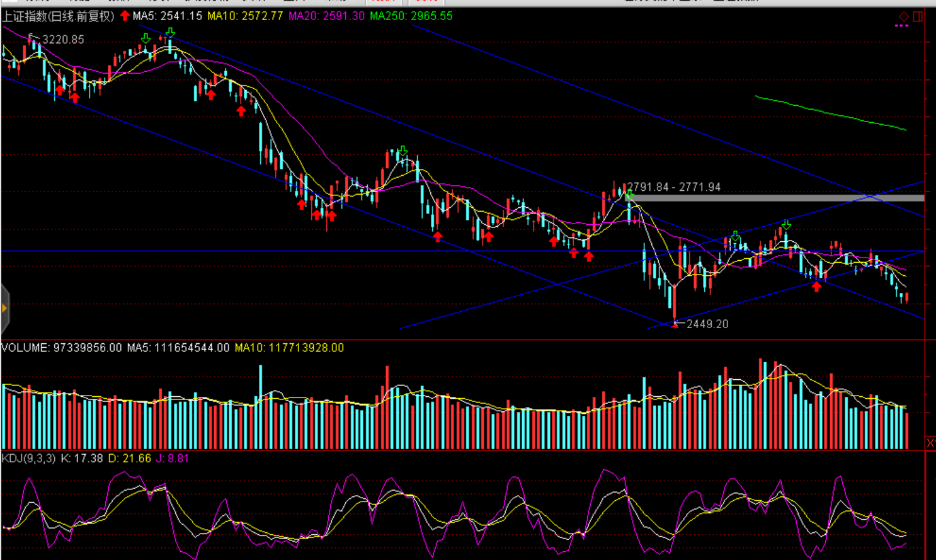Click the green down-arrow signal near 2791.84 peak
Image resolution: width=936 pixels, height=560 pixels.
point(629,195)
